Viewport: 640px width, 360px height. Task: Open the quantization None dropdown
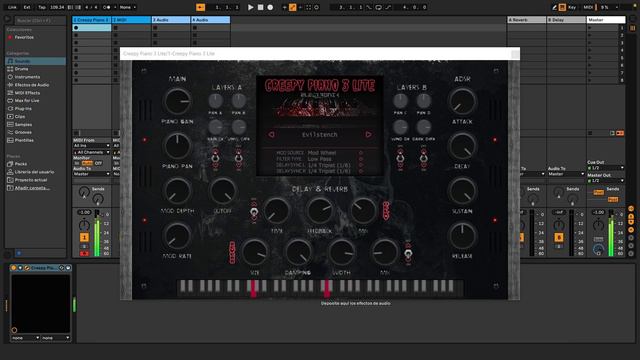point(128,7)
